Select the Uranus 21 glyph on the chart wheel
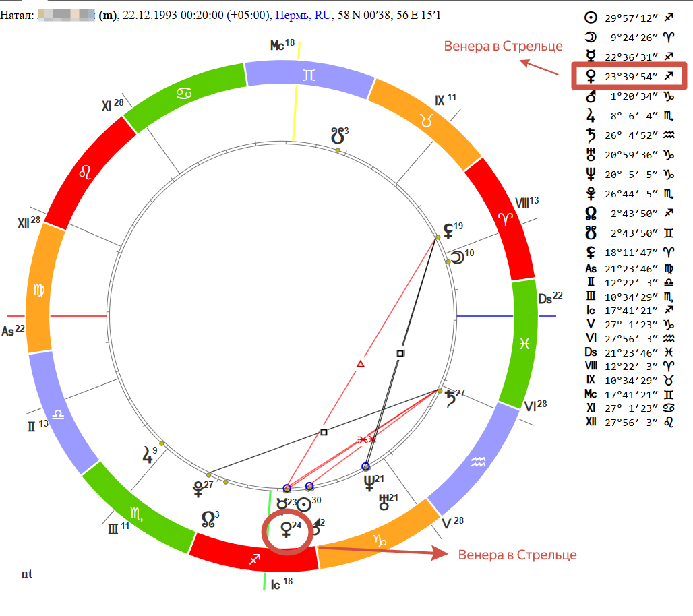 pyautogui.click(x=384, y=502)
